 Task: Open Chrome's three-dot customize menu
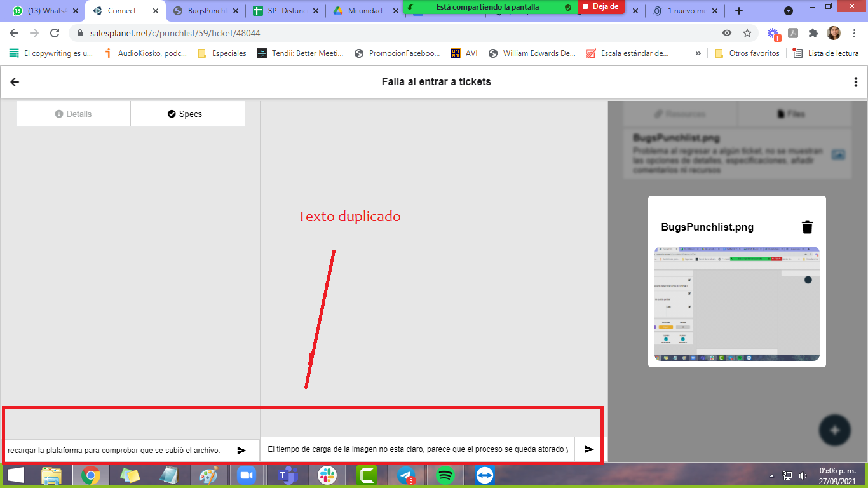coord(854,33)
